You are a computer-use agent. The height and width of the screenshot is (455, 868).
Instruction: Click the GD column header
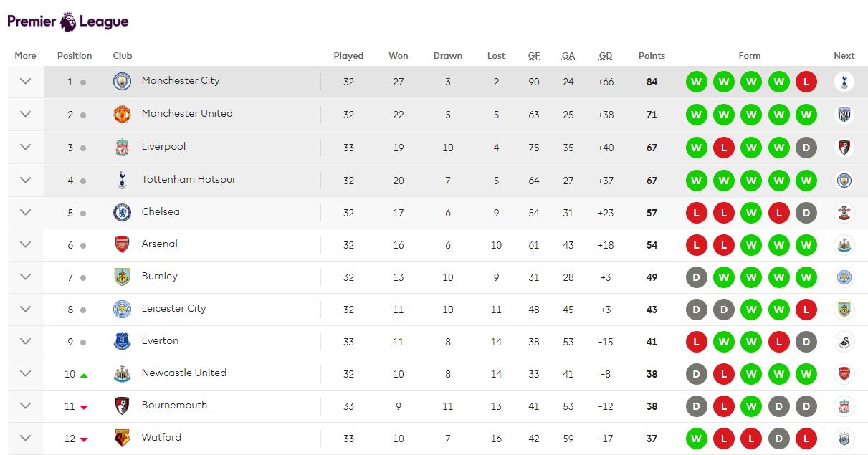click(606, 56)
